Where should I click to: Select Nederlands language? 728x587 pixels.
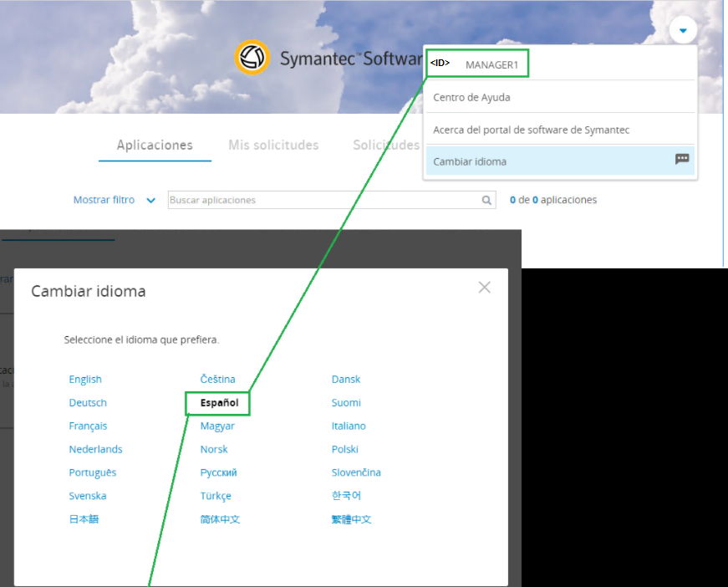tap(95, 449)
